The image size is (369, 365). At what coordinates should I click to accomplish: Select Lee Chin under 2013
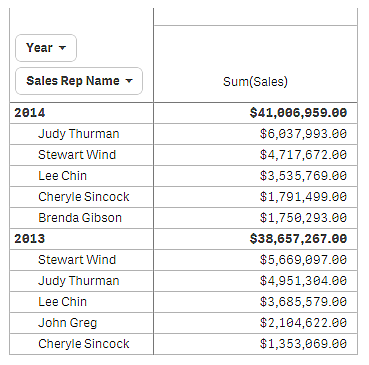(x=63, y=302)
